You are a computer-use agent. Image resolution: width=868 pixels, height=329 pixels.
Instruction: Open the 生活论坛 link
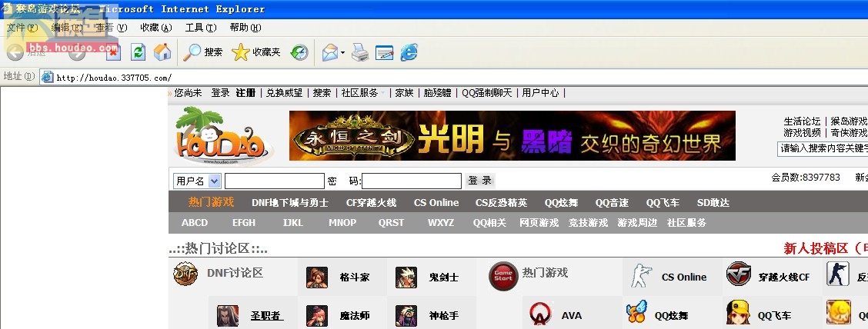[802, 121]
